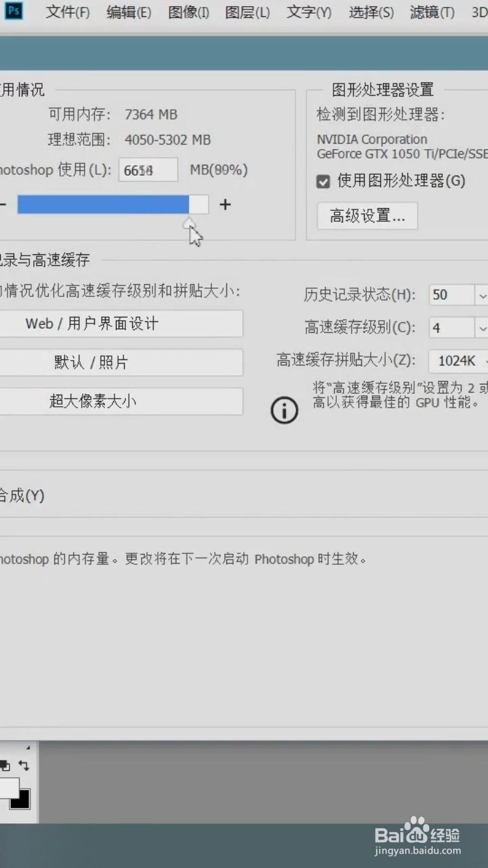Choose 默认 / 照片 cache preset
This screenshot has height=868, width=488.
(x=120, y=362)
